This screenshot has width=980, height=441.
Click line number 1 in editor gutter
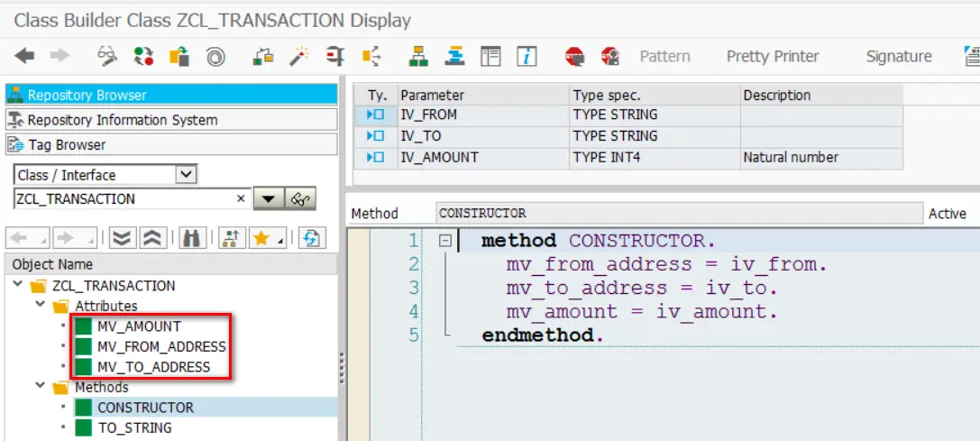click(x=413, y=240)
